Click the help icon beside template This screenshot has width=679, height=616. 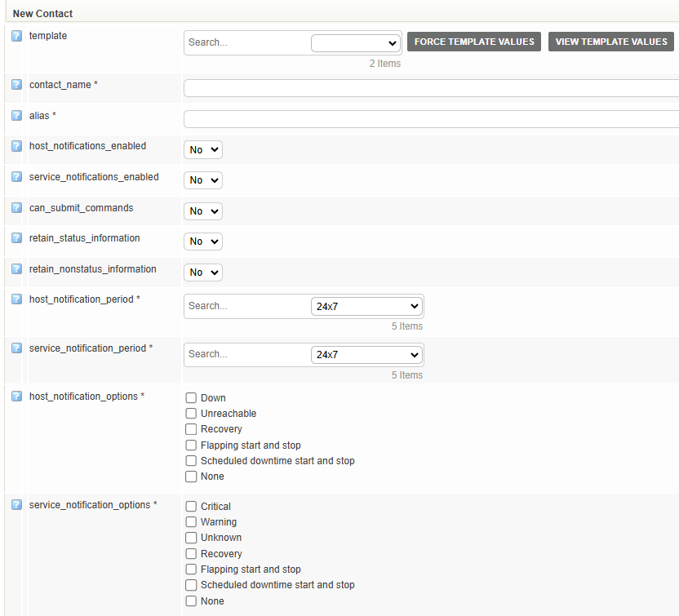pyautogui.click(x=16, y=37)
